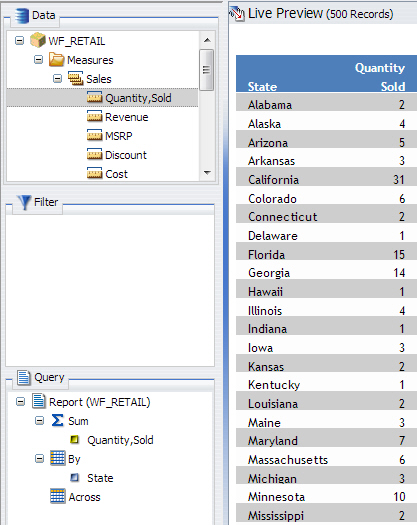The image size is (417, 525).
Task: Click the By grid icon in Query
Action: pyautogui.click(x=58, y=458)
